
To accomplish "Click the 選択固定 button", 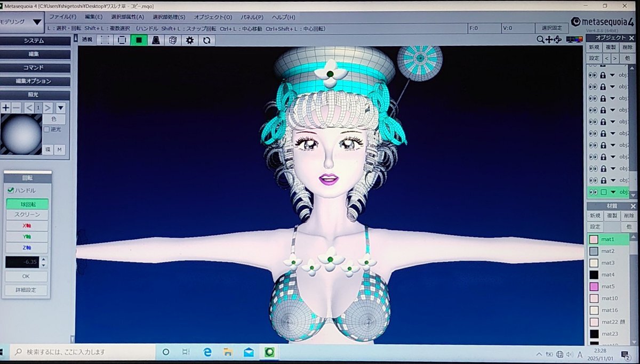I will pyautogui.click(x=551, y=28).
